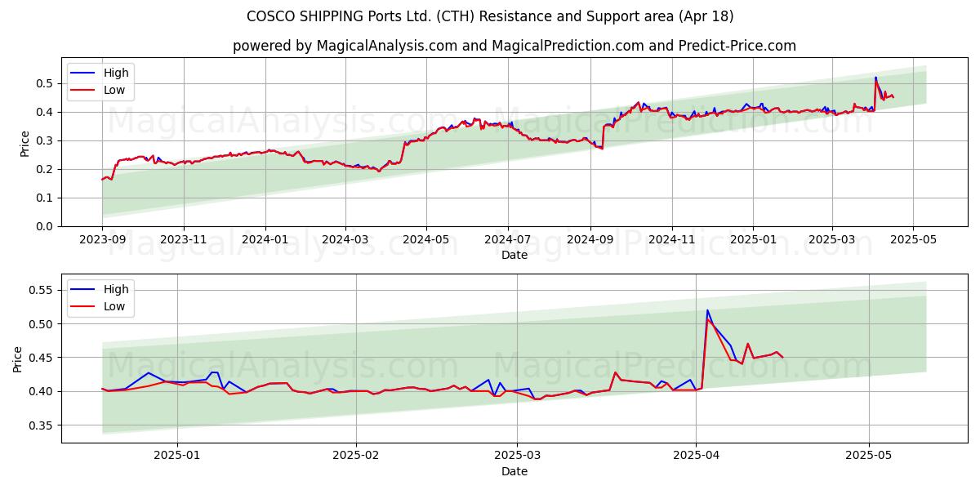The height and width of the screenshot is (490, 980).
Task: Click the '2025-04' tick label on the bottom chart
Action: coord(696,457)
